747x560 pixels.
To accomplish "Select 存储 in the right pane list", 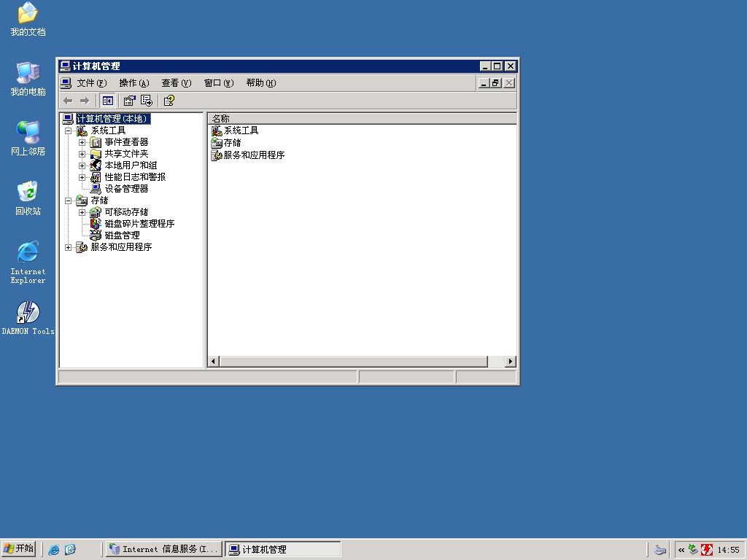I will (x=226, y=143).
